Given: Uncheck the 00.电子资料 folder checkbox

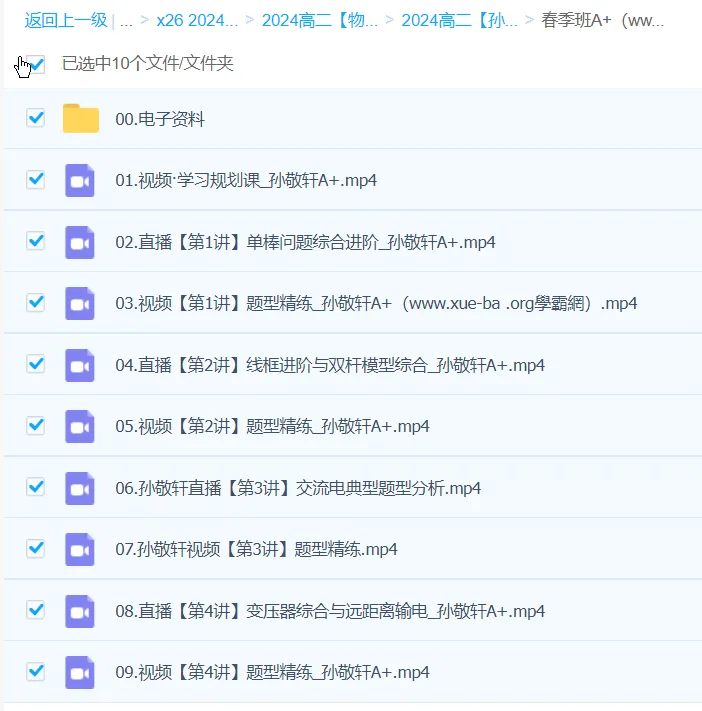Looking at the screenshot, I should [36, 118].
